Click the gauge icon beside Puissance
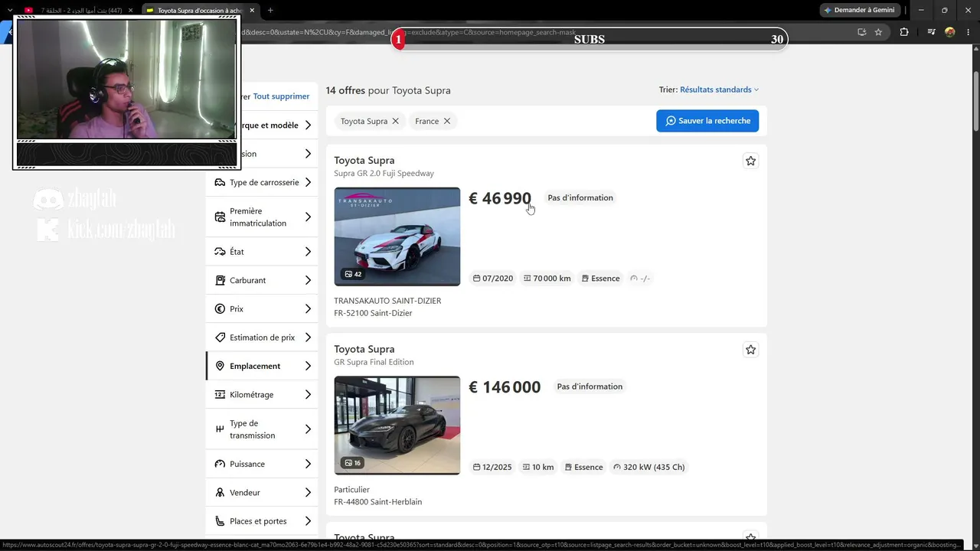 [x=220, y=464]
